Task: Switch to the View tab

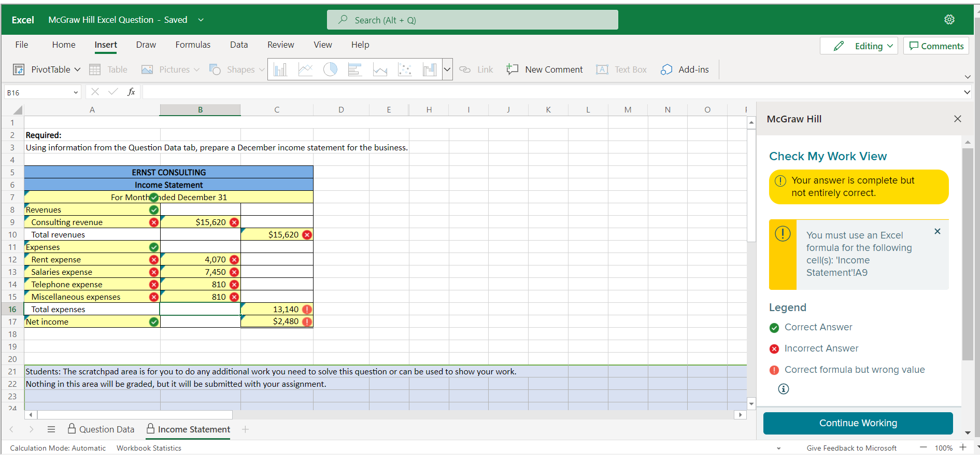Action: tap(323, 45)
